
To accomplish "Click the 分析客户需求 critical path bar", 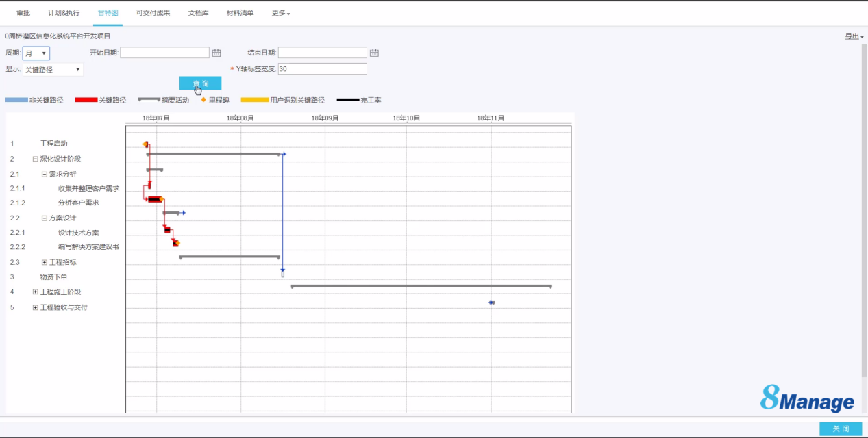I will [x=155, y=199].
